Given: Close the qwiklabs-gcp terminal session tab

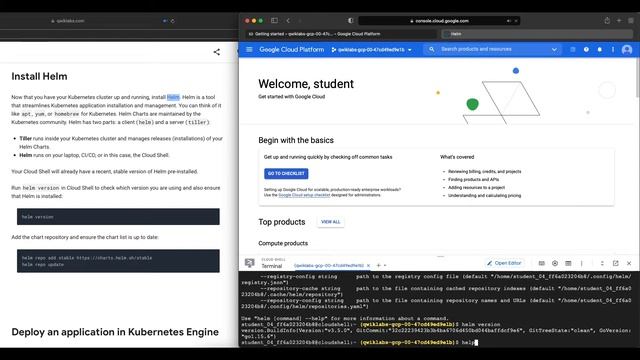Looking at the screenshot, I should tap(368, 266).
